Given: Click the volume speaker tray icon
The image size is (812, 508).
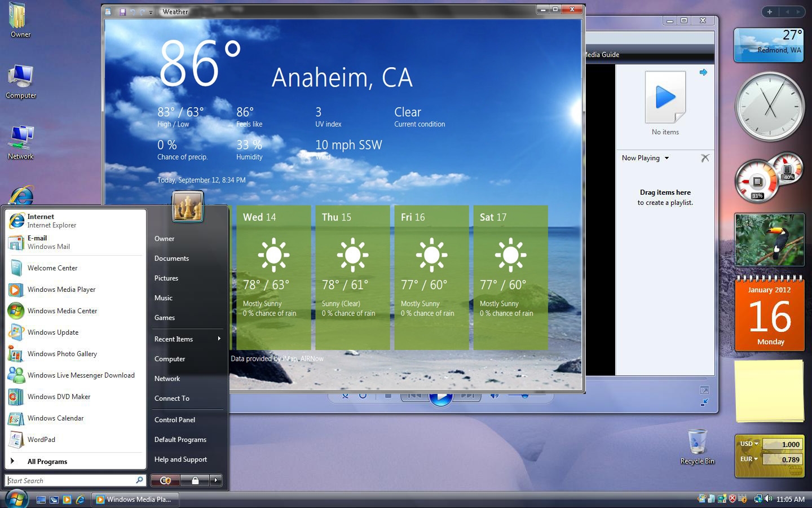Looking at the screenshot, I should pyautogui.click(x=768, y=499).
